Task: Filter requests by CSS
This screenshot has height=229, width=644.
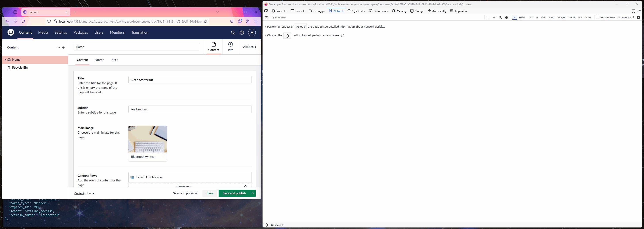Action: click(530, 17)
